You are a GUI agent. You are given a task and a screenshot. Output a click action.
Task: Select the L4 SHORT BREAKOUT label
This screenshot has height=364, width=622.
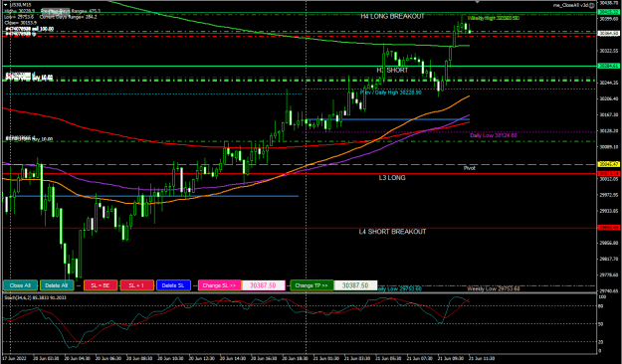coord(392,232)
